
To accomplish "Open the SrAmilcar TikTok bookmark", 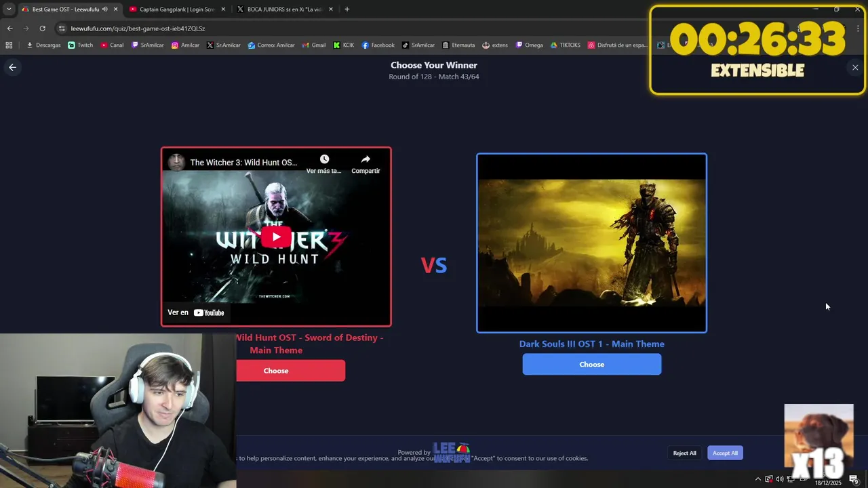I will tap(418, 45).
